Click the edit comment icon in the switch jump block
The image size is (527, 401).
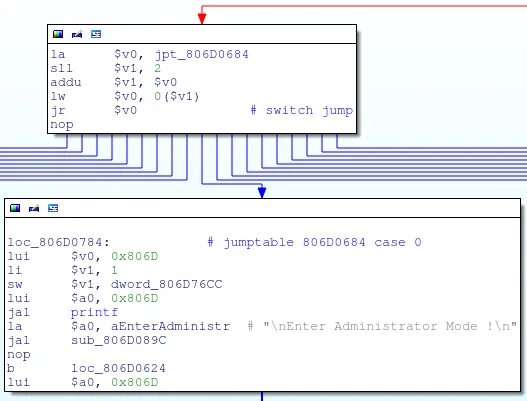click(77, 34)
